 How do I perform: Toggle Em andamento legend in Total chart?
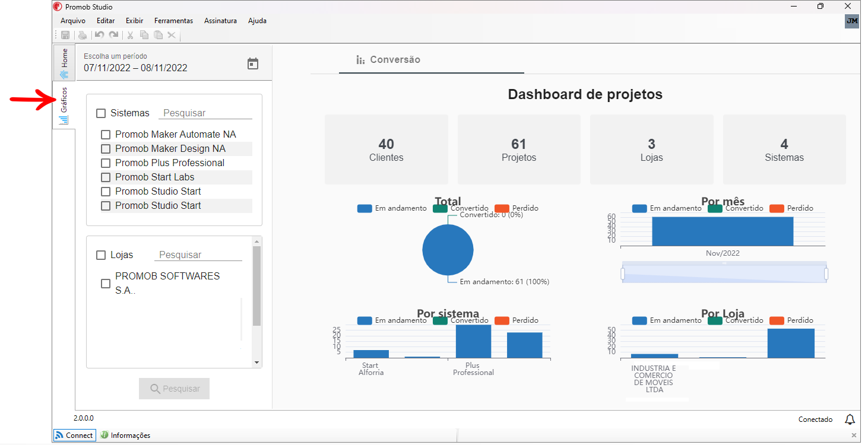tap(392, 208)
